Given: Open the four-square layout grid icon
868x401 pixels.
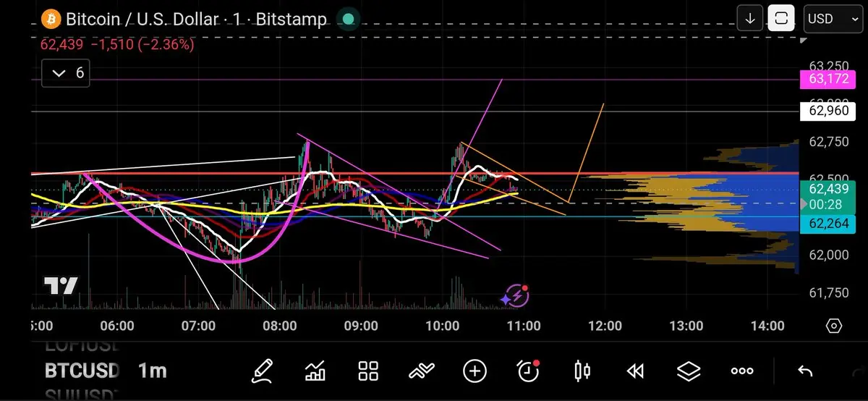Looking at the screenshot, I should [369, 371].
